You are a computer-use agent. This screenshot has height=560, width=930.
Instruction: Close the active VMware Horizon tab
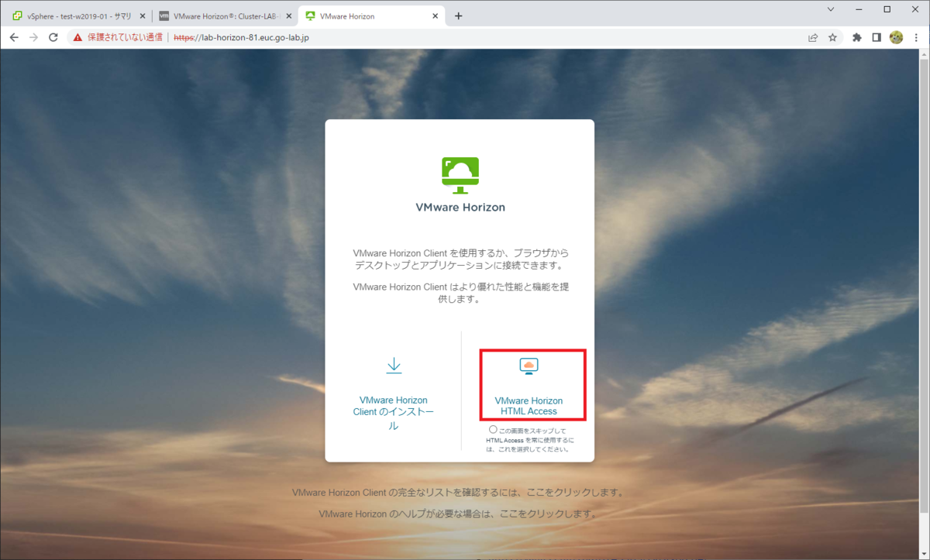click(436, 15)
